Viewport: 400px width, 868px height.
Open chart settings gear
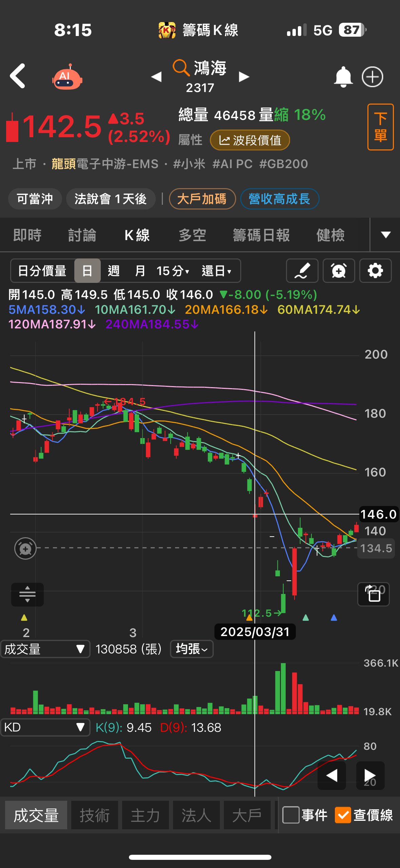tap(375, 271)
